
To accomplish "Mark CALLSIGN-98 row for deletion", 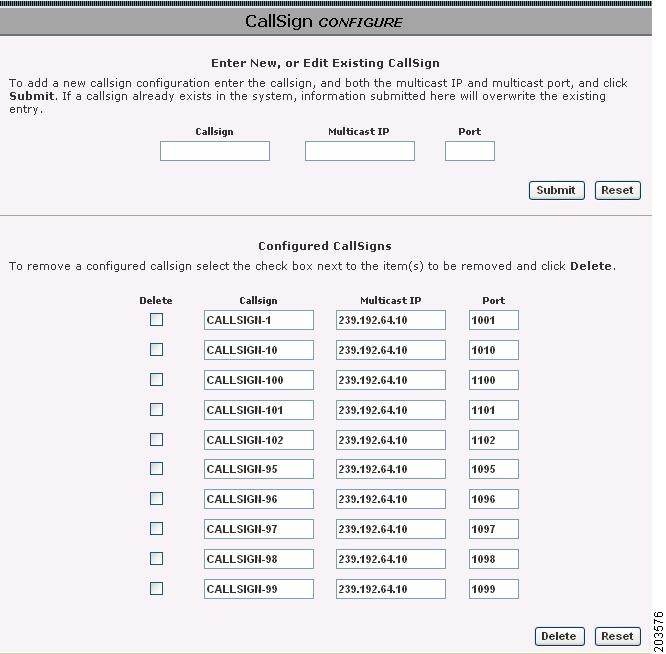I will click(156, 558).
